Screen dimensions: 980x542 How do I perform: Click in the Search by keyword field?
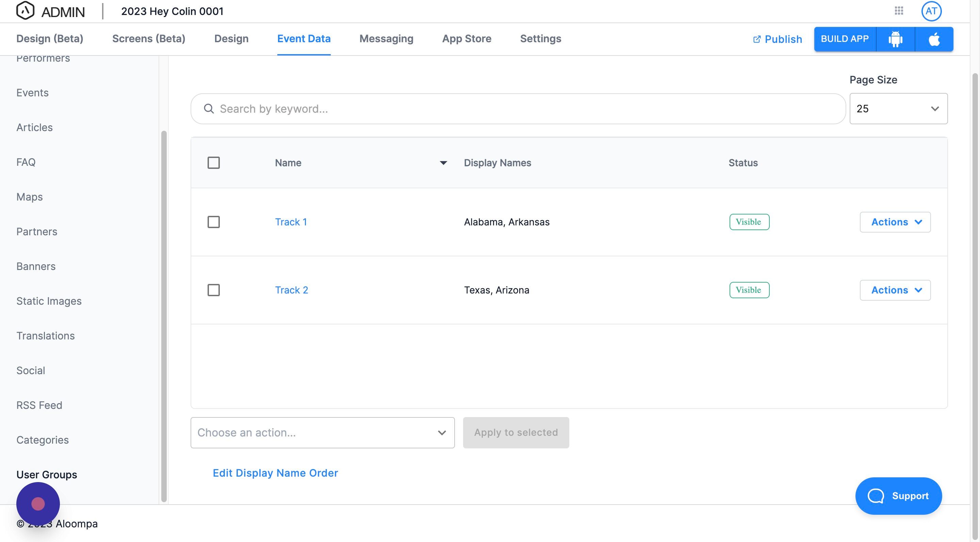518,109
